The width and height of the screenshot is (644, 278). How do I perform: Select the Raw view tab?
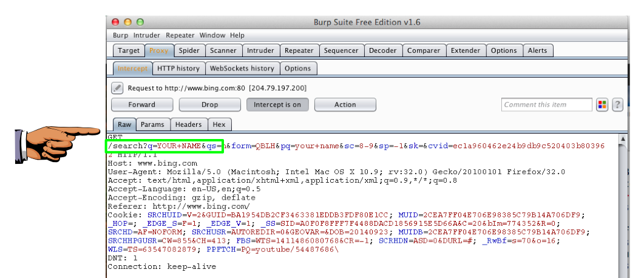tap(125, 124)
